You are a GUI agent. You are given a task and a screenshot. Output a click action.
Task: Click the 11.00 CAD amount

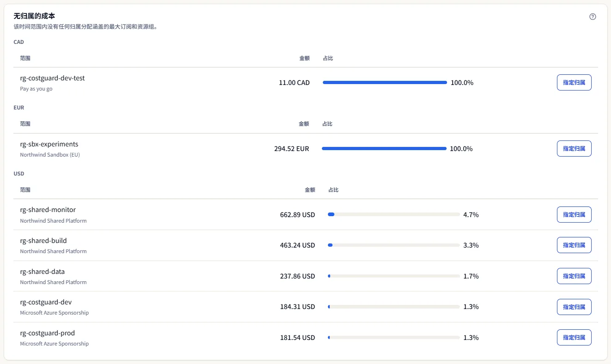point(294,83)
